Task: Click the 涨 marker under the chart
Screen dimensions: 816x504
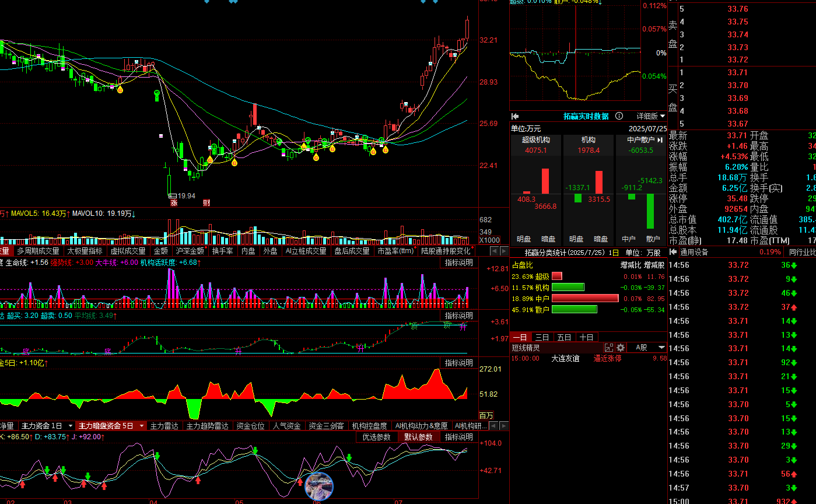Action: pos(173,203)
